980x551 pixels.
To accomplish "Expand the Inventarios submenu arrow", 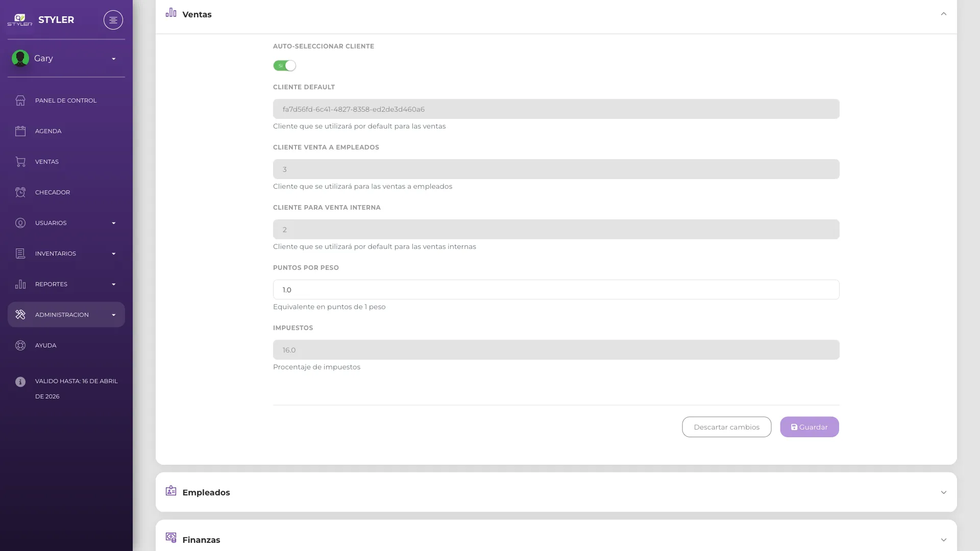I will 114,254.
